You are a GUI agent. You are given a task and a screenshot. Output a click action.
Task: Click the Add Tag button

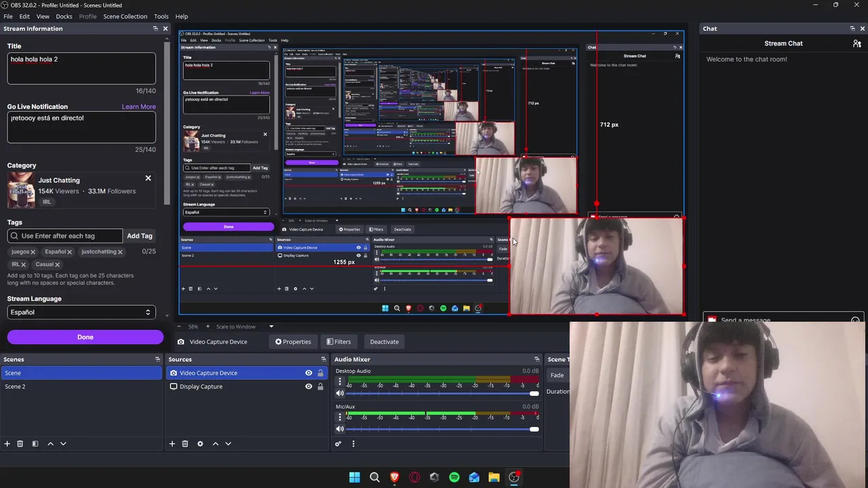[x=140, y=236]
